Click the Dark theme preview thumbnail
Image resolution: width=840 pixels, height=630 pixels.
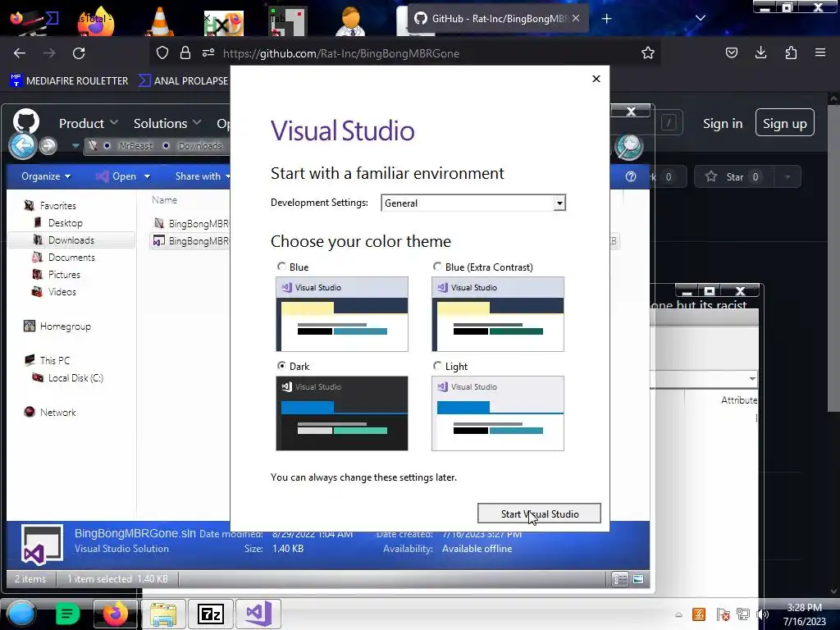point(342,413)
